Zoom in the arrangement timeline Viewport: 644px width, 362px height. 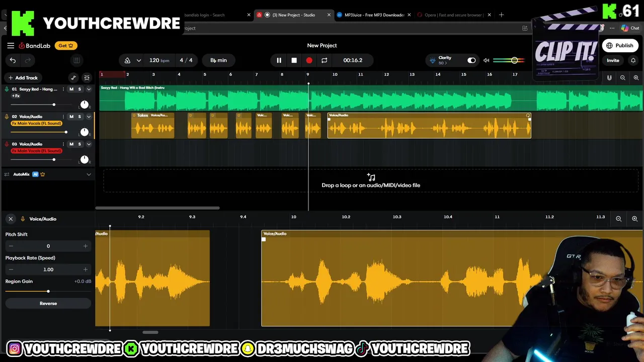[636, 78]
